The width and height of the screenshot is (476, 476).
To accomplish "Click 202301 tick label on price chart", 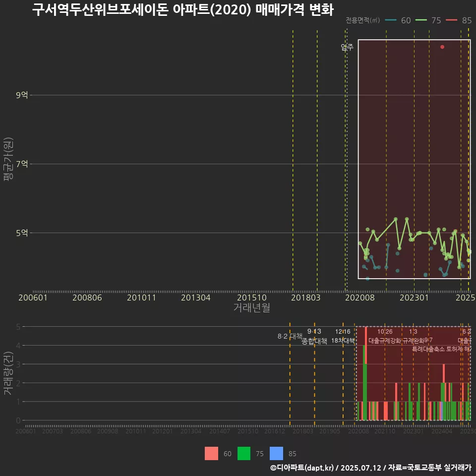I will [414, 297].
